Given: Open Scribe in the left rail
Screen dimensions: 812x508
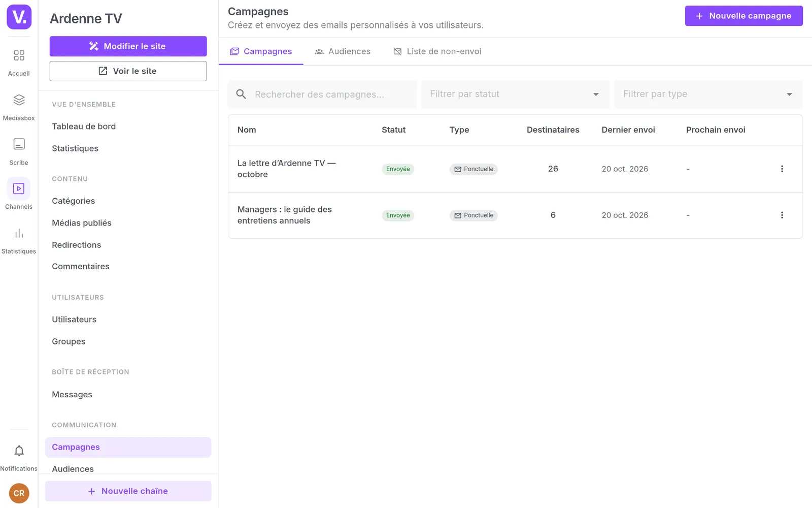Looking at the screenshot, I should (x=19, y=152).
